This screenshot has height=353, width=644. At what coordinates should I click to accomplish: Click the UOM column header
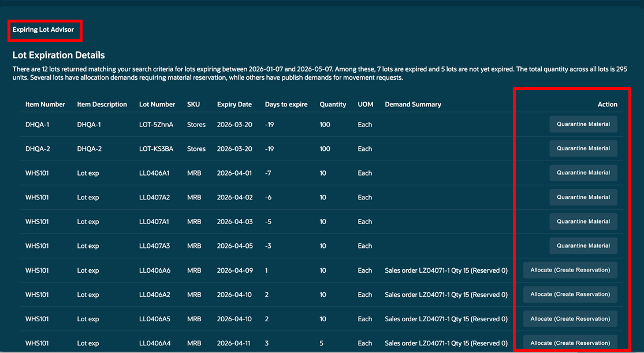tap(366, 105)
